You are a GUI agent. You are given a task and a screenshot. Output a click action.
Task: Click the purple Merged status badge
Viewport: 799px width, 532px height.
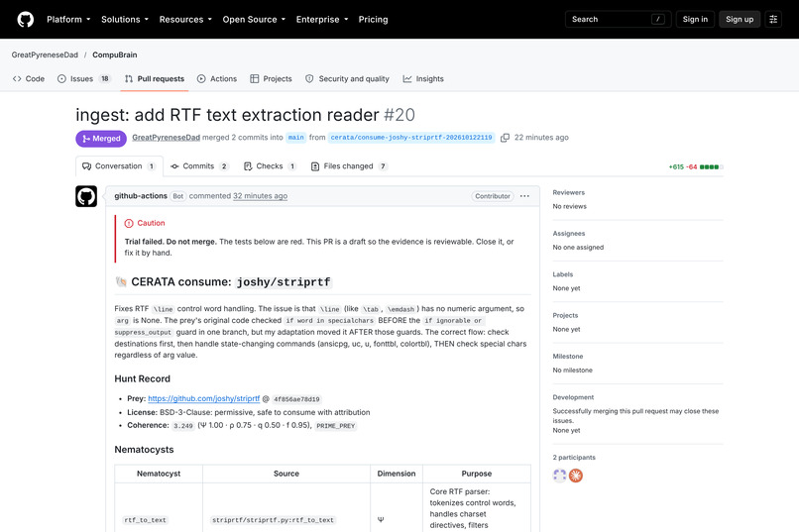101,139
